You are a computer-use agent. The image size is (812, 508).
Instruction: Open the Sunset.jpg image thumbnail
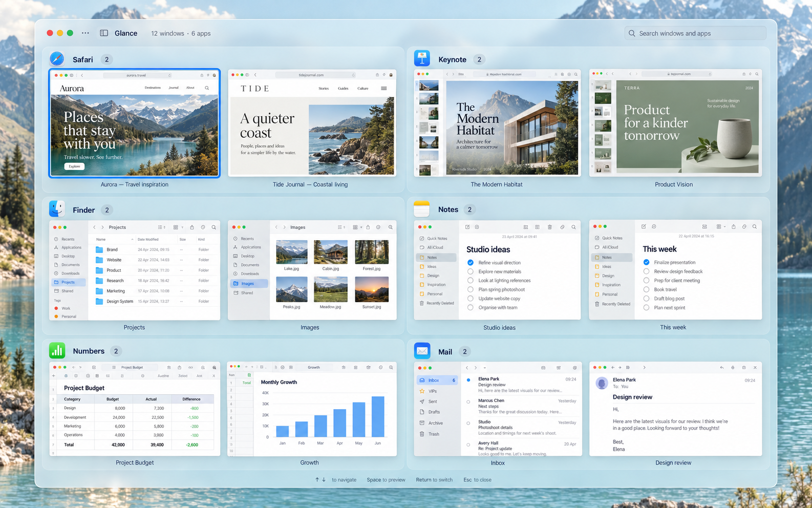372,290
